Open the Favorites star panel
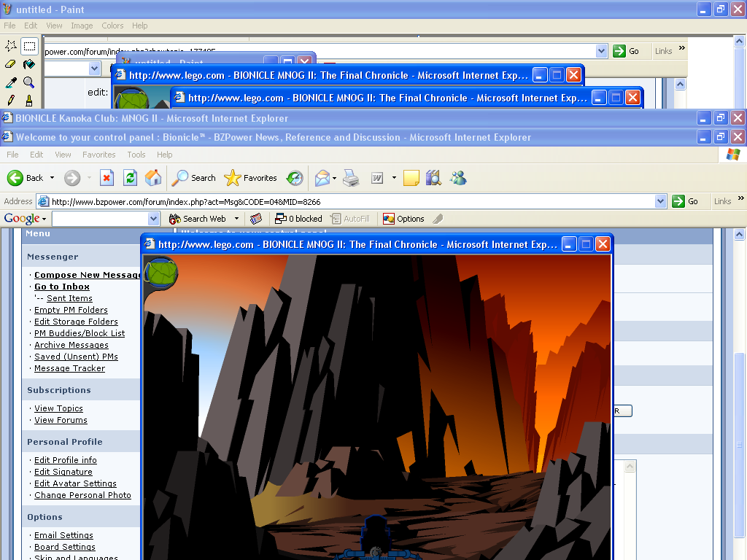This screenshot has width=747, height=560. [x=251, y=178]
